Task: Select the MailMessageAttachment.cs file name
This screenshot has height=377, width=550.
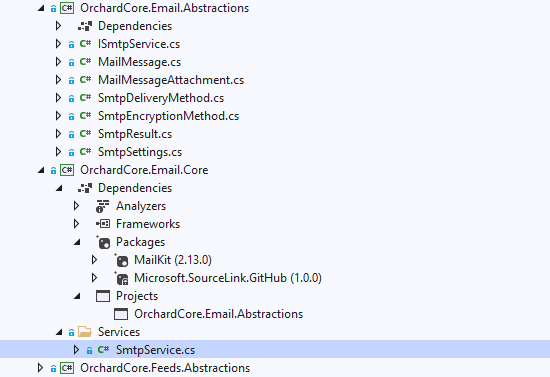Action: coord(171,80)
